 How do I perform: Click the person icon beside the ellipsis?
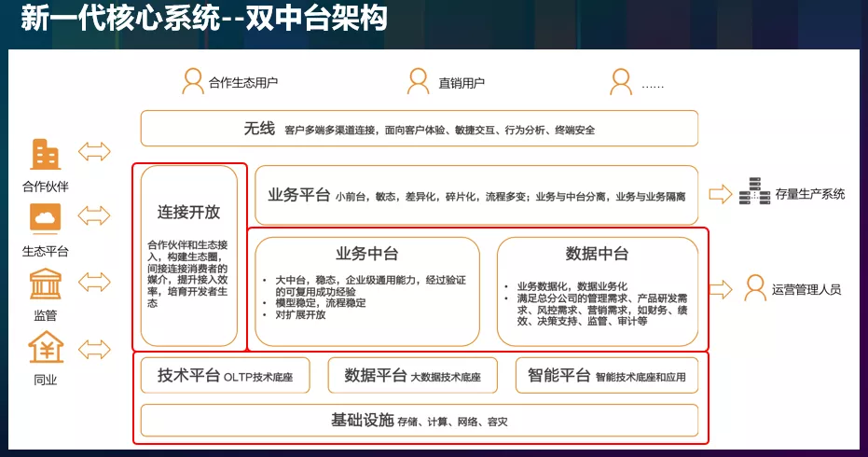pyautogui.click(x=621, y=82)
